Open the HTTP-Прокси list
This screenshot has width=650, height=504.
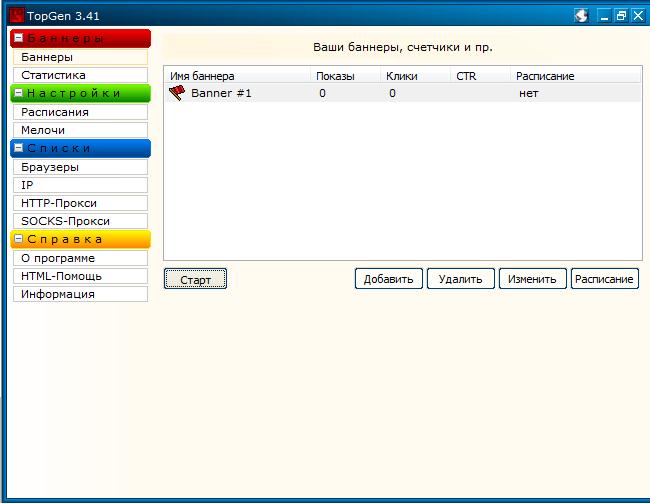pos(80,203)
